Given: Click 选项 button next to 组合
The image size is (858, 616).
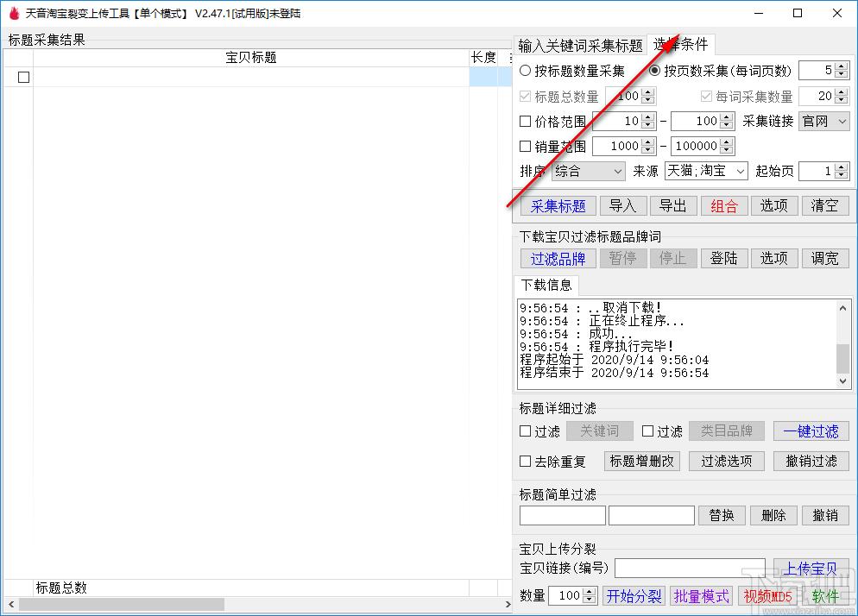Looking at the screenshot, I should click(x=774, y=206).
